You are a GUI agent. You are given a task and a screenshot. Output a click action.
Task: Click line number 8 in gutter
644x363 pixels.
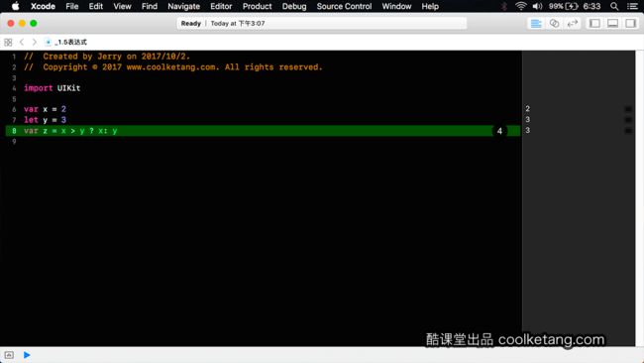14,131
